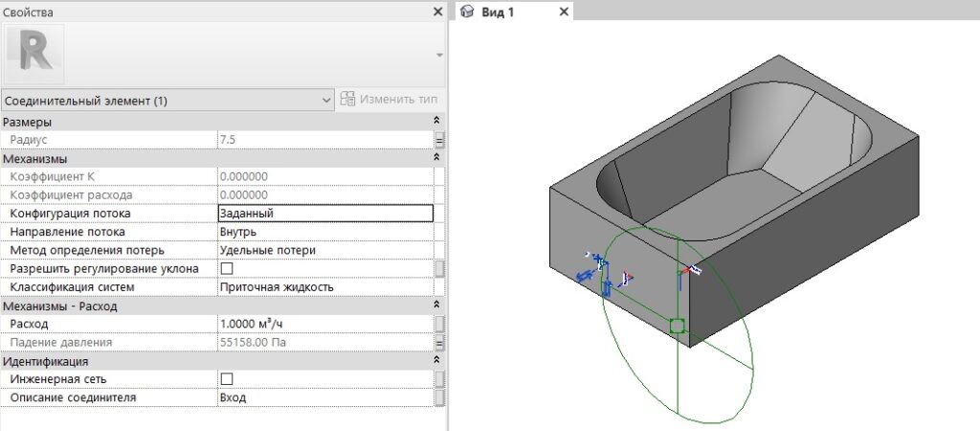Switch to the Вид 1 view tab
The width and height of the screenshot is (980, 431).
pos(514,11)
